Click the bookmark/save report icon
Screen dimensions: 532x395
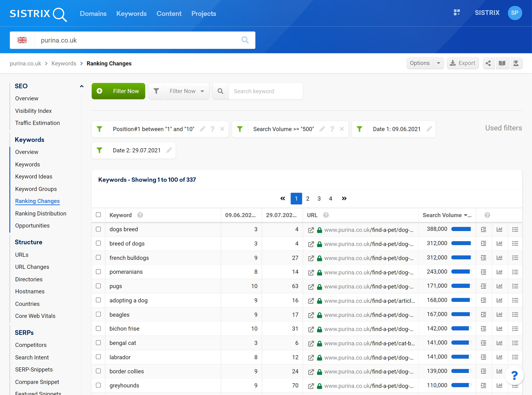[502, 63]
